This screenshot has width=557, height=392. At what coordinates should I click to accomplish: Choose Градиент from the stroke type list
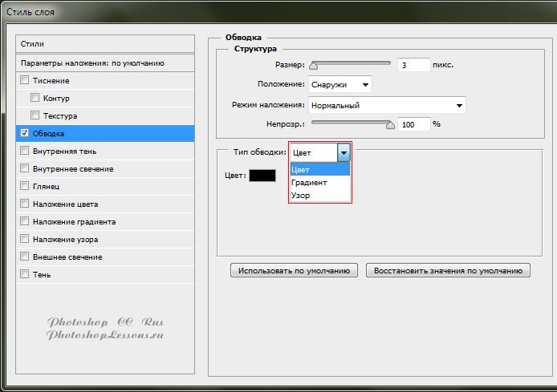click(x=309, y=183)
